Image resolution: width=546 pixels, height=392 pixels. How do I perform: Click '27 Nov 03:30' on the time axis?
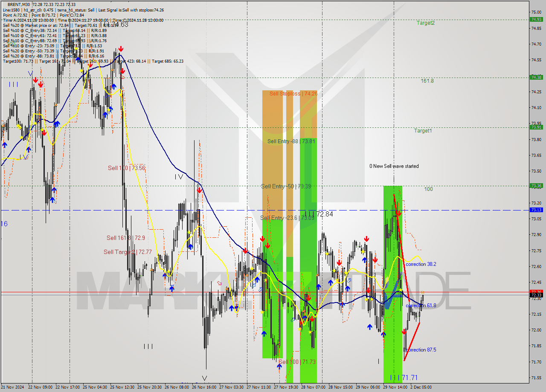[232, 387]
